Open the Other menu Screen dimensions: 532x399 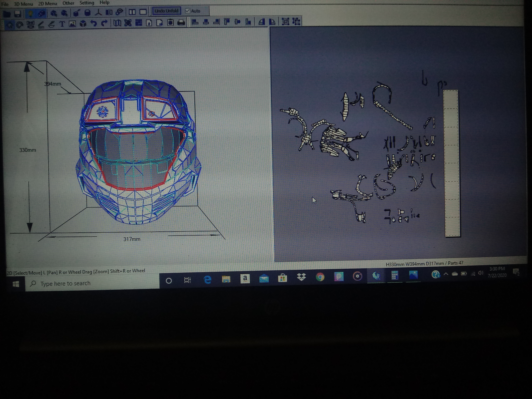coord(68,3)
